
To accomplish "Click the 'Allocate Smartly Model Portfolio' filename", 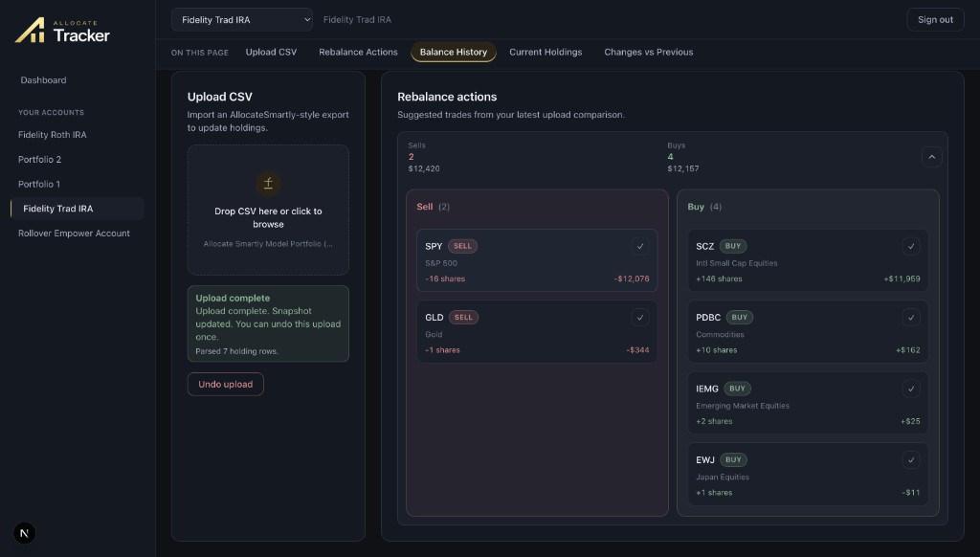I will click(x=268, y=244).
